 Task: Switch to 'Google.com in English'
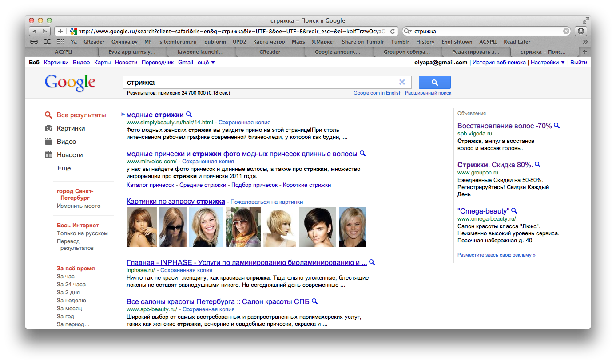point(378,93)
